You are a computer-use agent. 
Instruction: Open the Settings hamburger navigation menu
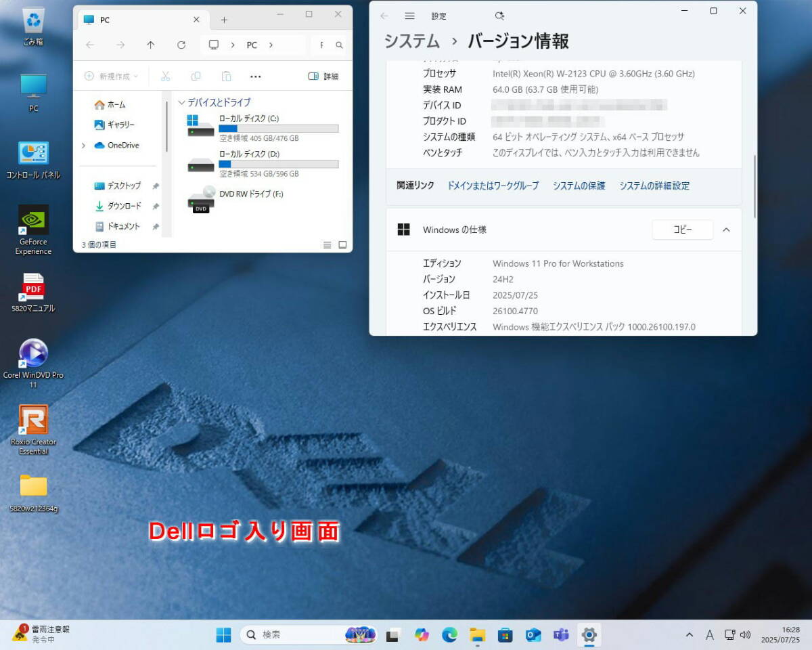[409, 16]
